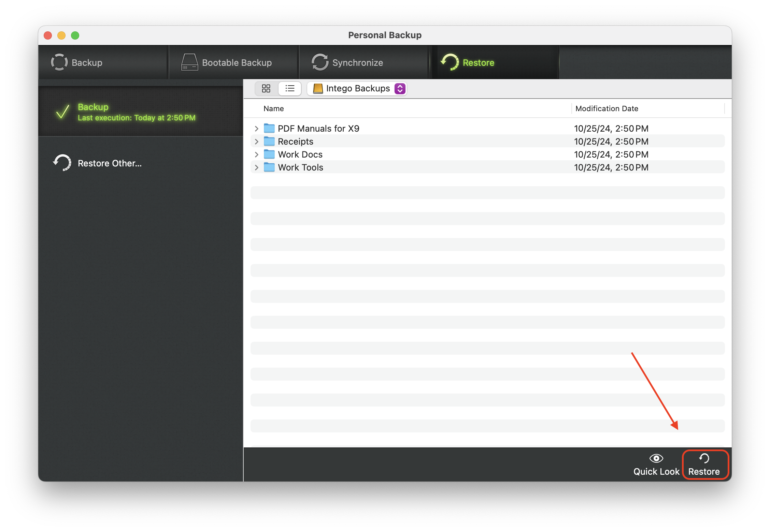This screenshot has height=532, width=770.
Task: Sort by Modification Date column
Action: (x=607, y=108)
